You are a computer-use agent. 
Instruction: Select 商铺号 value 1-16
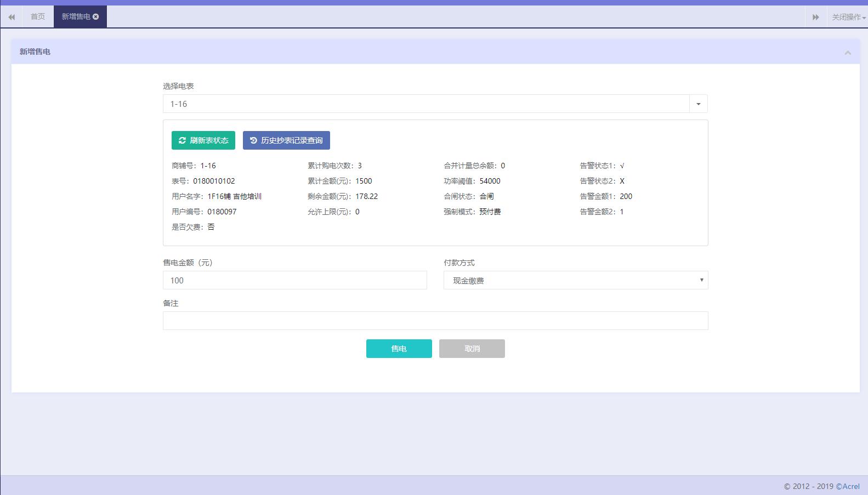click(x=208, y=166)
